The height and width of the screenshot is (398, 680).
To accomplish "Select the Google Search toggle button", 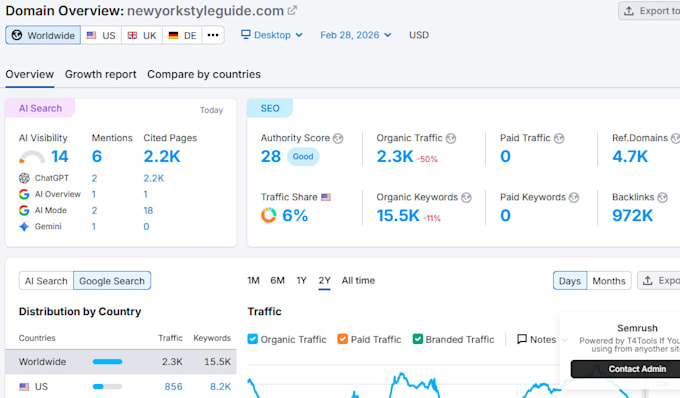I will pos(112,281).
